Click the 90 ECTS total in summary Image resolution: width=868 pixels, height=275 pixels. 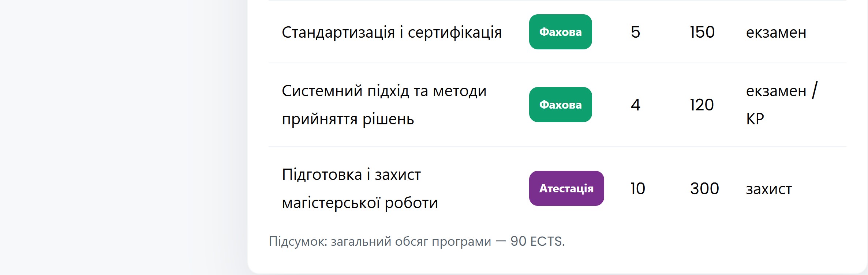536,242
